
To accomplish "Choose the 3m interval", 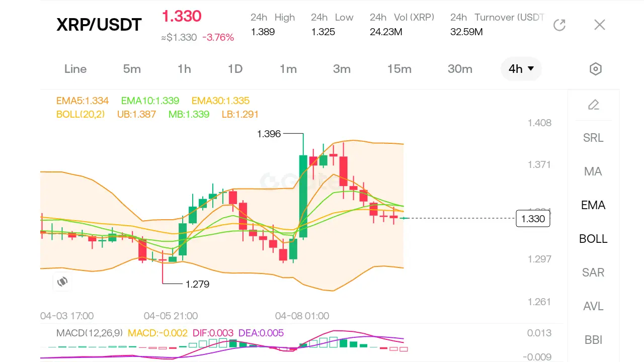I will tap(342, 69).
